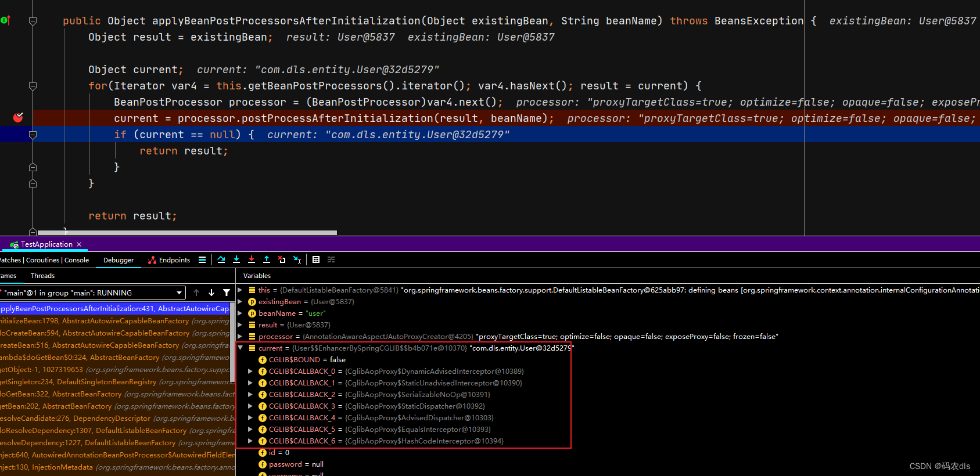Click the 'return result;' line at method end

coord(132,216)
